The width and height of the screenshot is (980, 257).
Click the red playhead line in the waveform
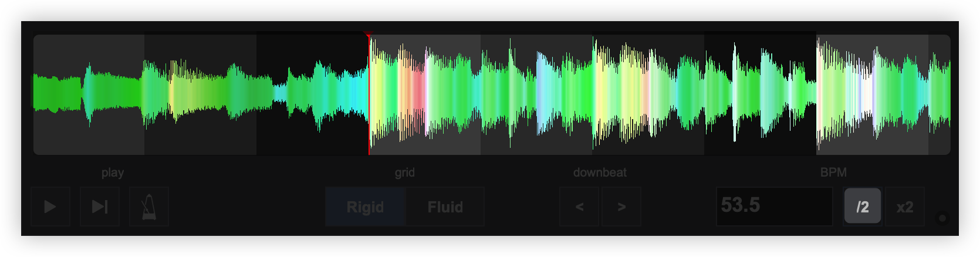pyautogui.click(x=369, y=94)
